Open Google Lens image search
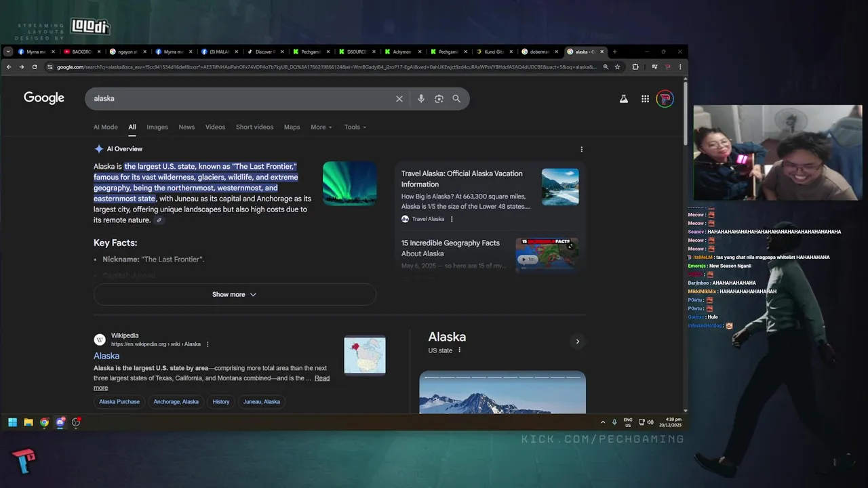Screen dimensions: 868x488 tap(439, 99)
